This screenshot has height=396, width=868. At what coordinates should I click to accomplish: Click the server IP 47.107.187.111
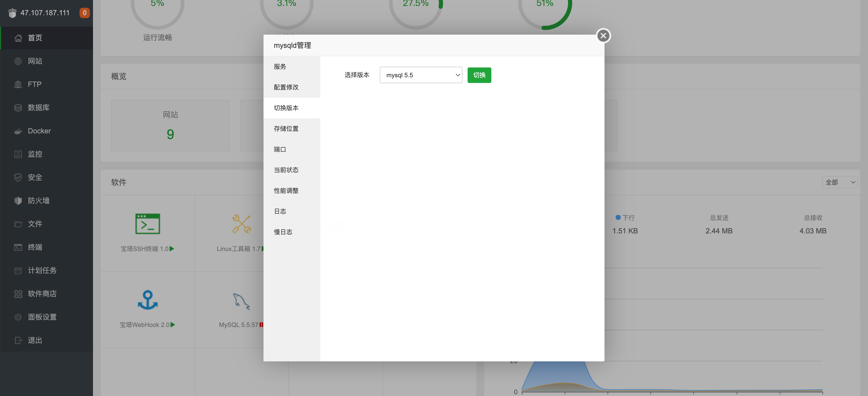45,13
